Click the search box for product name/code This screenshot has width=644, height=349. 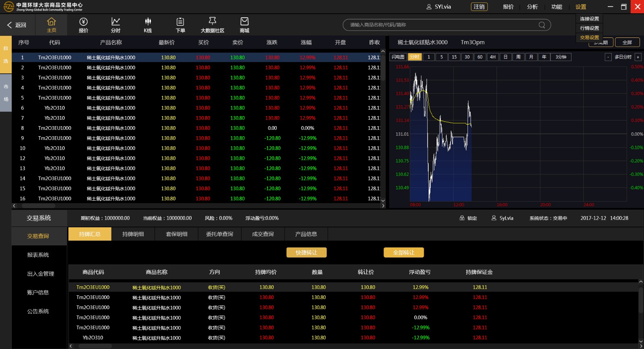(447, 25)
